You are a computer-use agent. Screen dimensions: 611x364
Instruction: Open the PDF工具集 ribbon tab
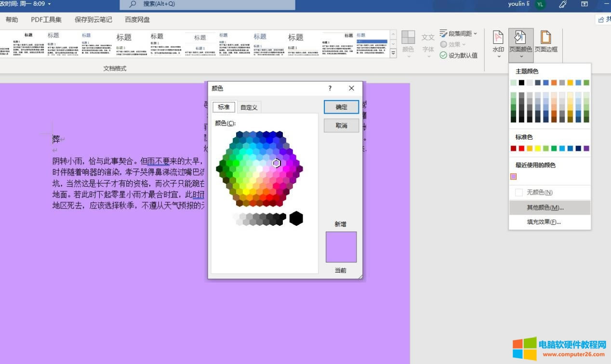tap(46, 20)
